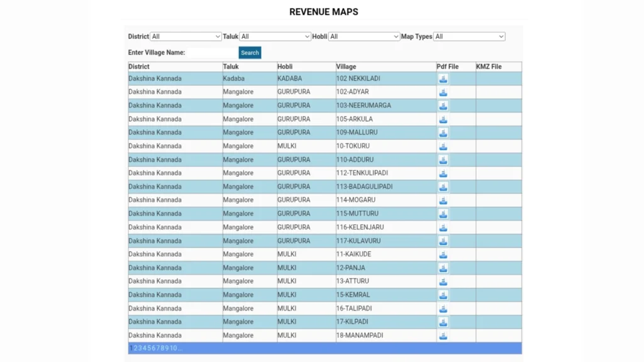Click PDF icon for 10-TOKURU row

(443, 146)
